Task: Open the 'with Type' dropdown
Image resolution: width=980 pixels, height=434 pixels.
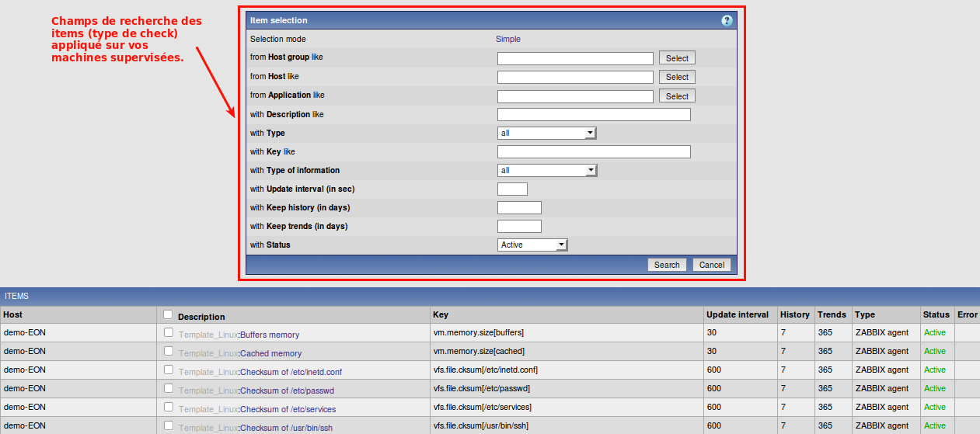Action: point(546,133)
